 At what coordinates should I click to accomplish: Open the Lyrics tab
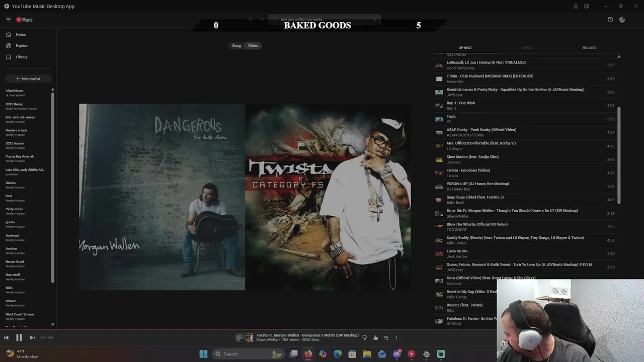tap(527, 48)
